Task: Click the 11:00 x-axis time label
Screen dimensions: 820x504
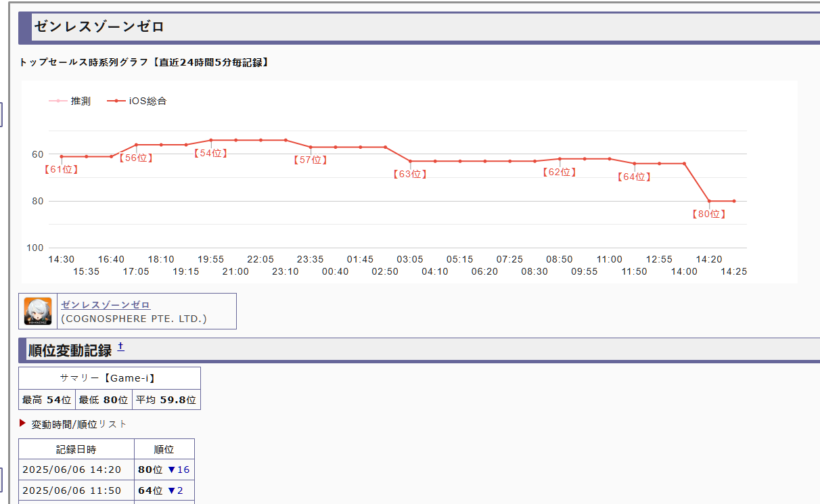Action: point(610,259)
